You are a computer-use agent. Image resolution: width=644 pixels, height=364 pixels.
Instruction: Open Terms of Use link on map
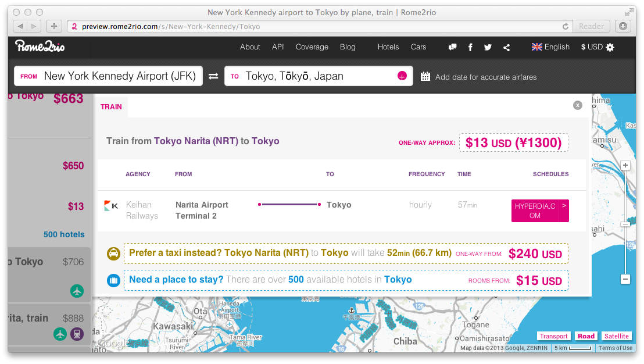616,348
